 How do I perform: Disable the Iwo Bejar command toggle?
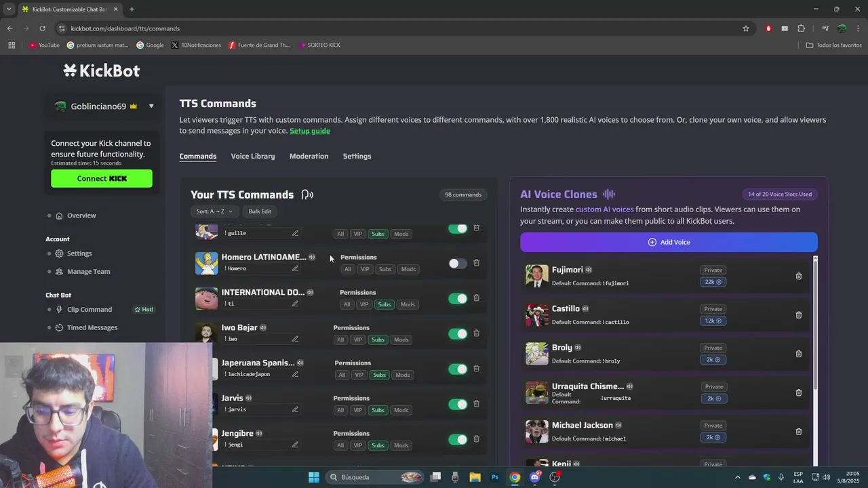[x=458, y=333]
